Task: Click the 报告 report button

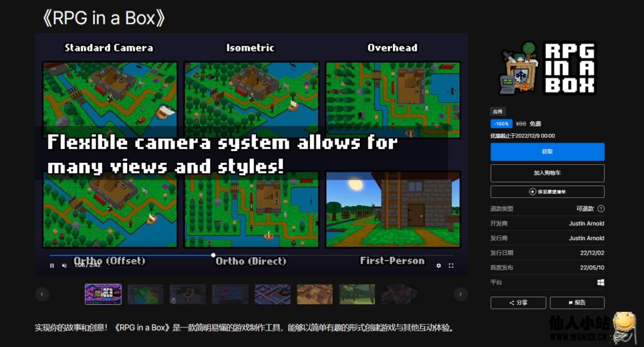Action: pyautogui.click(x=577, y=302)
